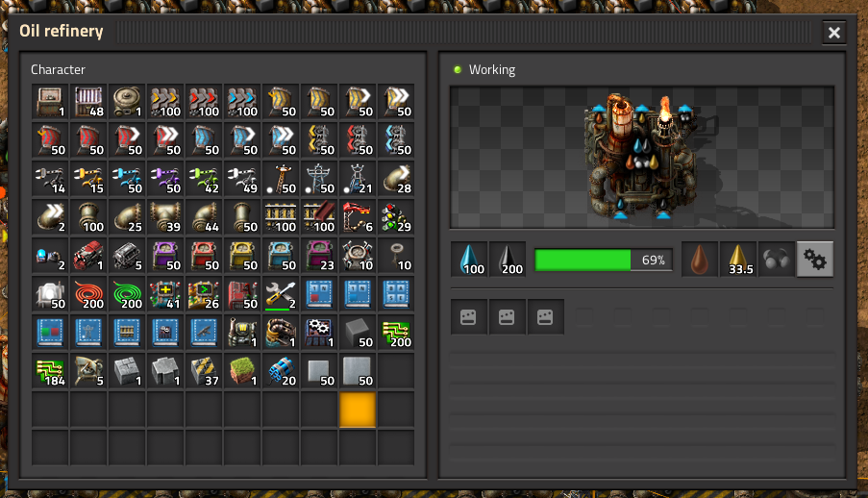Pick up the green circuit stack of 184
The image size is (868, 498).
click(x=50, y=372)
